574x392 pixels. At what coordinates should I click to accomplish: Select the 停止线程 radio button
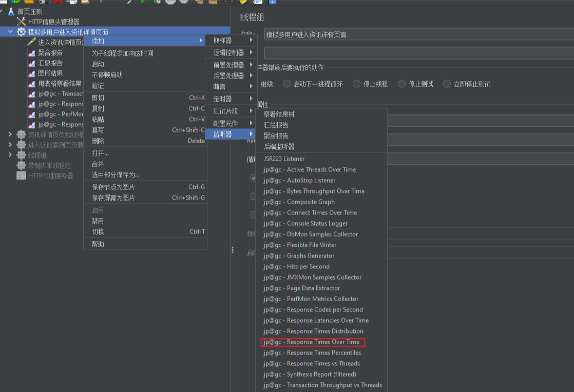[x=356, y=84]
